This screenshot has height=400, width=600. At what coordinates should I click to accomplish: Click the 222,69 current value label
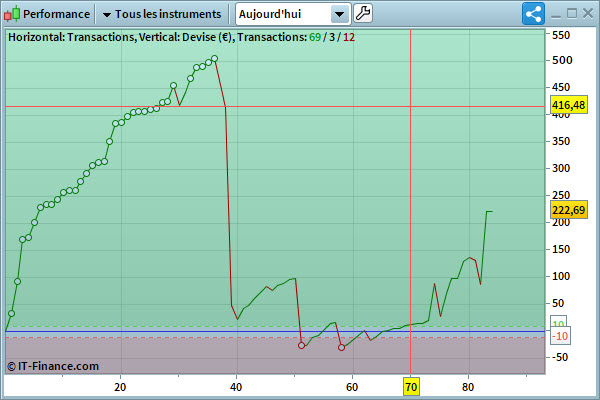coord(568,210)
